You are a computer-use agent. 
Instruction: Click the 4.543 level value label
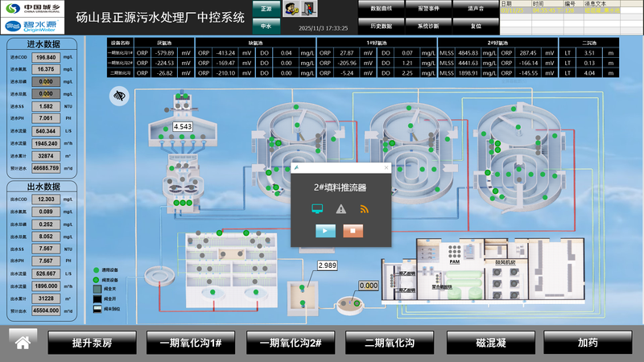(x=183, y=126)
